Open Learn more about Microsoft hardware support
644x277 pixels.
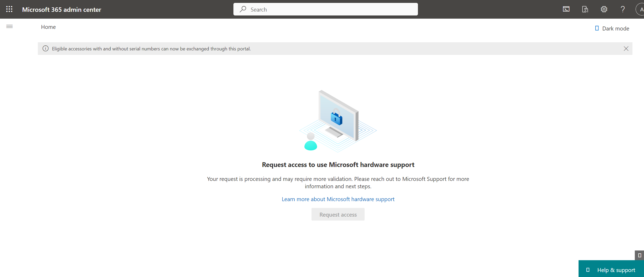[x=338, y=199]
